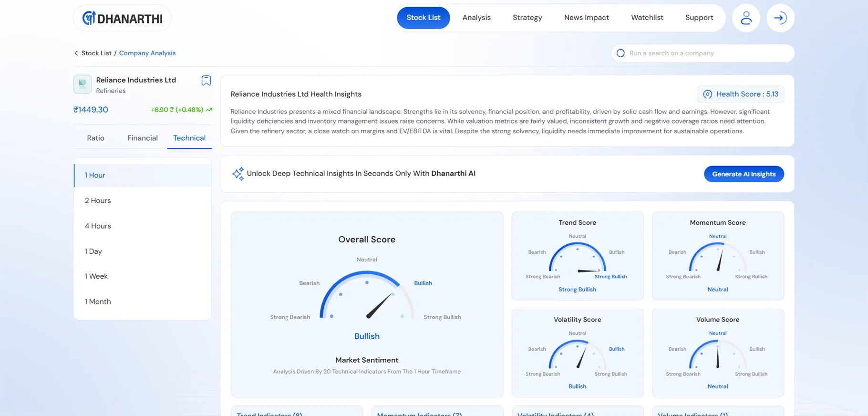Click the Reliance Industries company logo thumbnail

[83, 84]
